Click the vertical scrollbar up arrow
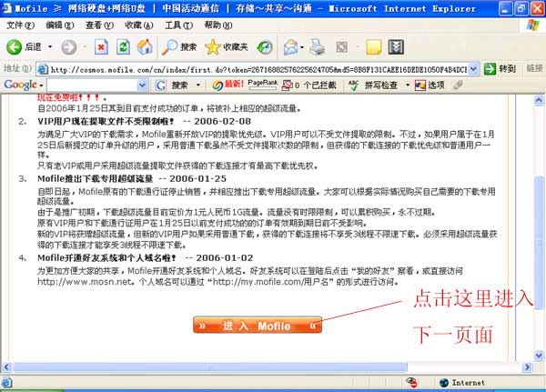The width and height of the screenshot is (546, 392). (x=539, y=101)
